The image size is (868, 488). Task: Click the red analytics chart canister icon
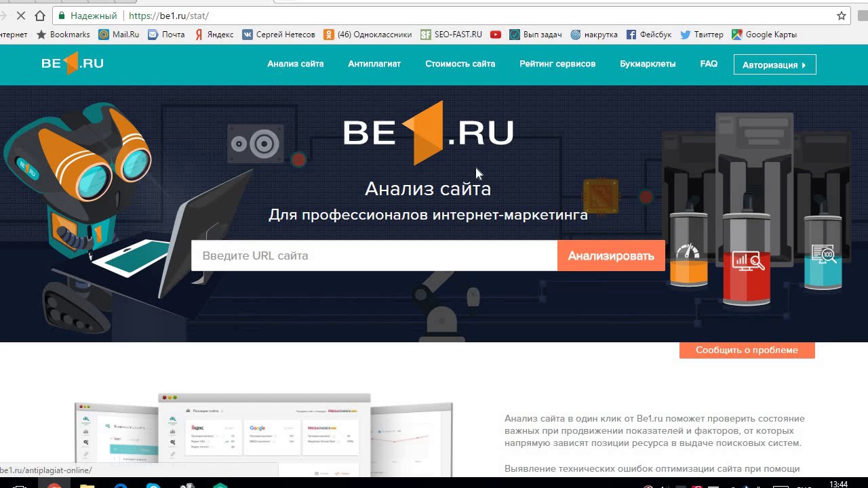coord(747,261)
